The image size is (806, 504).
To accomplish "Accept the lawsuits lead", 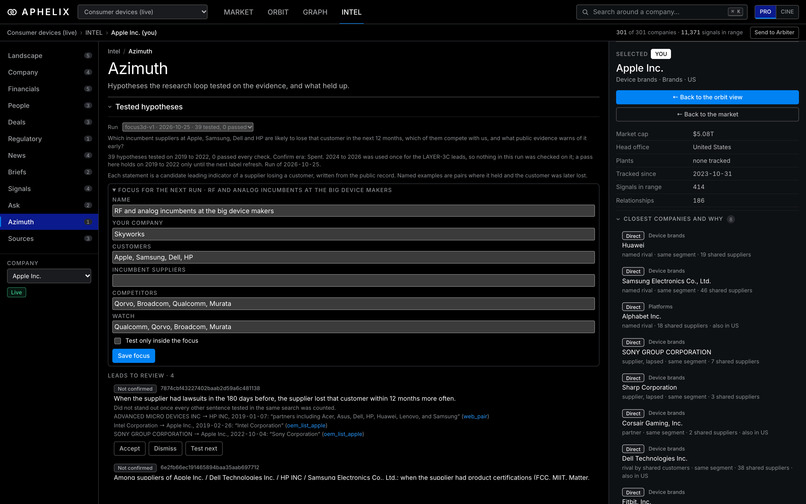I will click(x=130, y=448).
